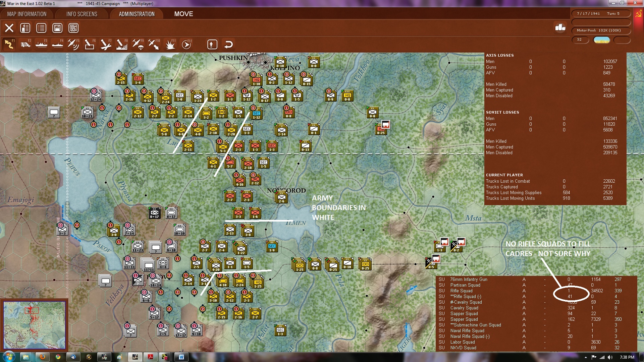
Task: Click the undo move curved arrow icon
Action: tap(228, 44)
